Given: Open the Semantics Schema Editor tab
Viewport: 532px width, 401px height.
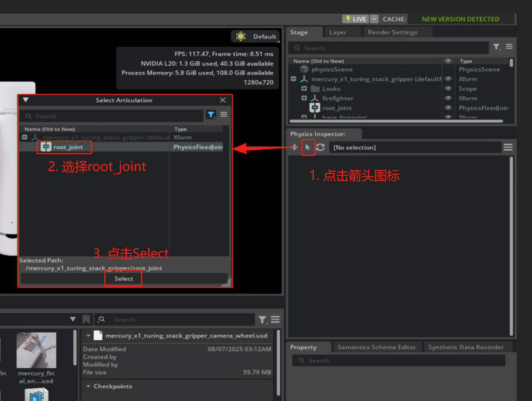Looking at the screenshot, I should (x=377, y=347).
